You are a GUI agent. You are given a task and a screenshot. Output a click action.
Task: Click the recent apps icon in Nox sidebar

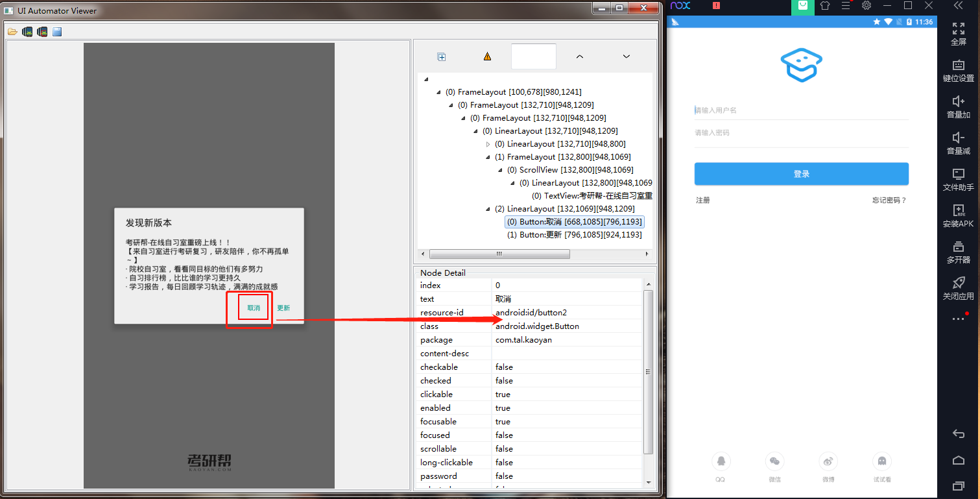[959, 485]
